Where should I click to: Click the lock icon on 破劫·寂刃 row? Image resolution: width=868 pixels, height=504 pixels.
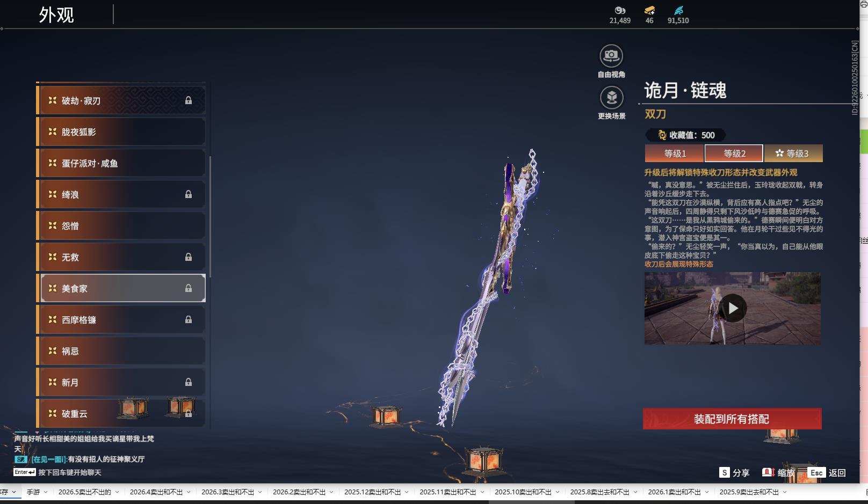189,100
